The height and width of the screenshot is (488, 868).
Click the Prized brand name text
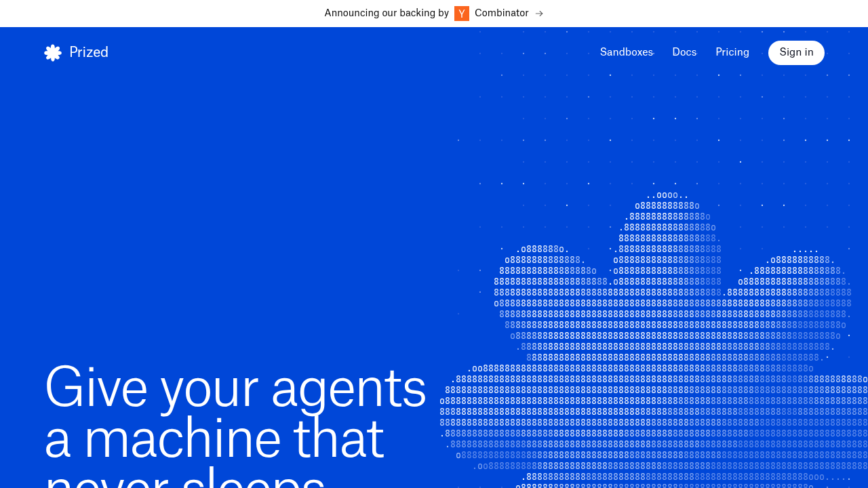[x=89, y=52]
